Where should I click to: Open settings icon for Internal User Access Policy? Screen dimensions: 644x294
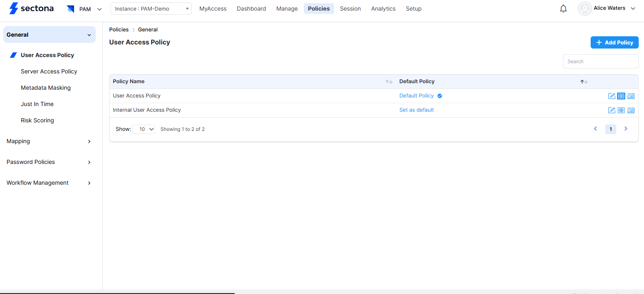coord(621,111)
